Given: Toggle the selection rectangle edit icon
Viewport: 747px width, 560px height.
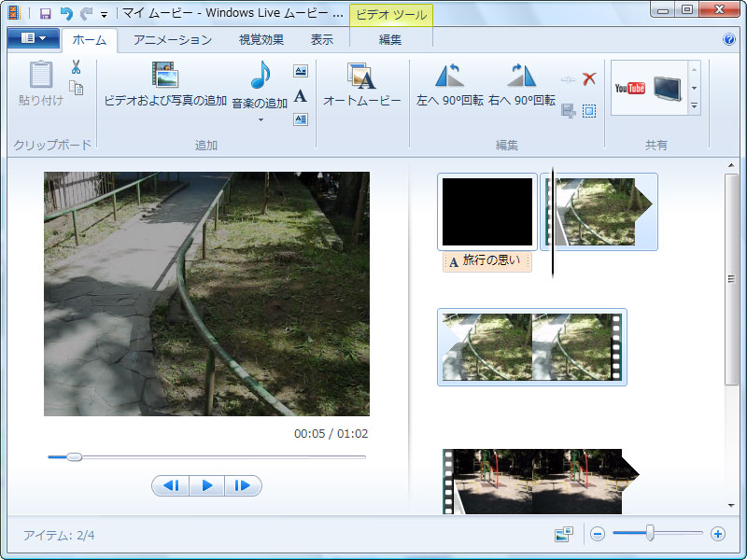Looking at the screenshot, I should tap(590, 110).
